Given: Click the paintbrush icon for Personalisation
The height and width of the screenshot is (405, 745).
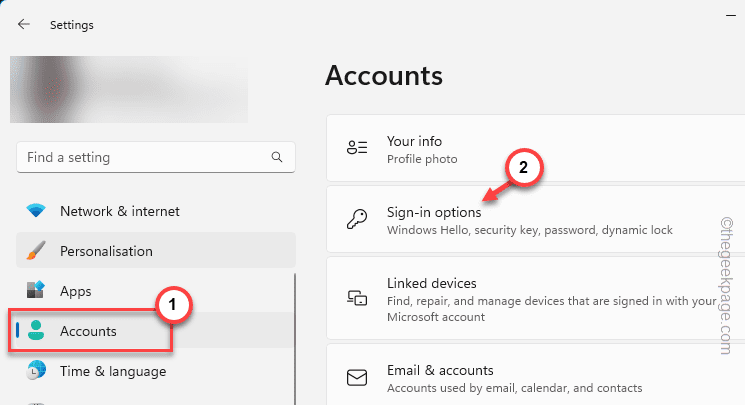Looking at the screenshot, I should (37, 251).
